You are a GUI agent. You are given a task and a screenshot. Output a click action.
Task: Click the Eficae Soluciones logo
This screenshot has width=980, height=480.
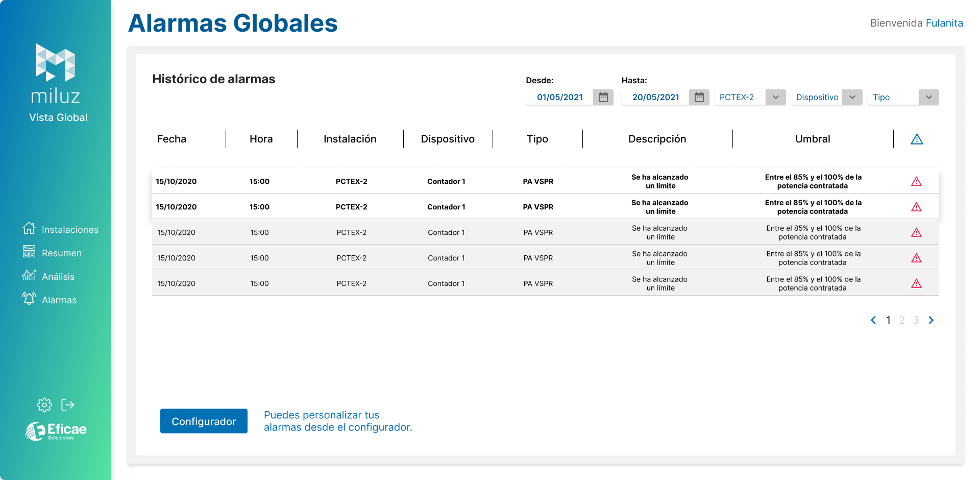tap(56, 431)
